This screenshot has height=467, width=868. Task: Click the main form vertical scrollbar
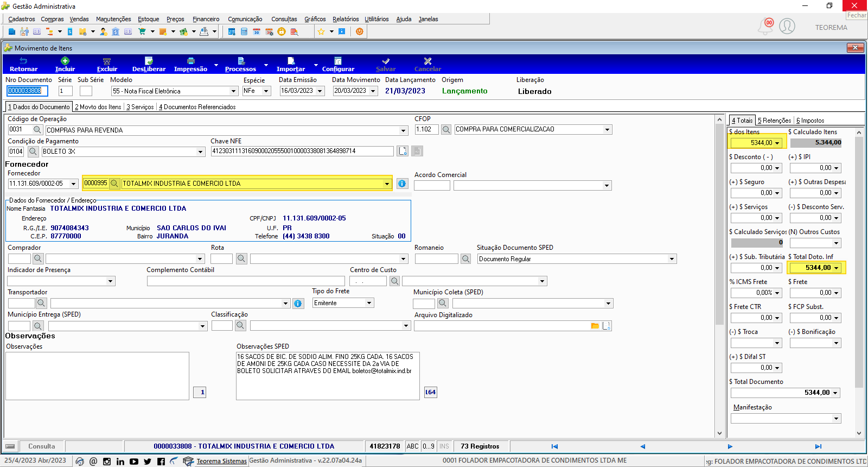point(720,276)
